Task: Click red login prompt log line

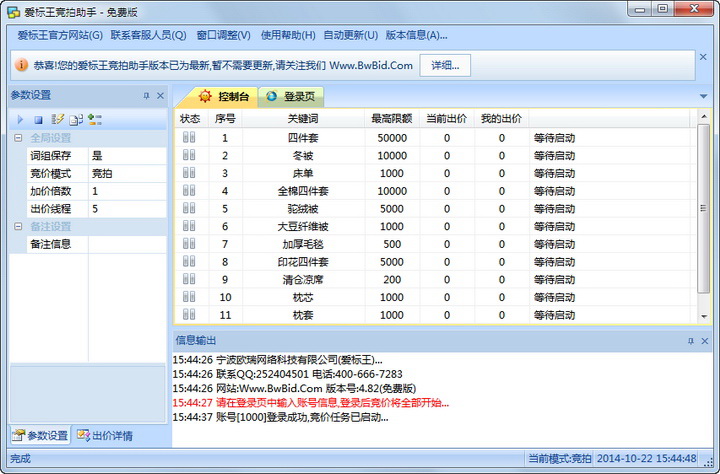Action: point(311,403)
